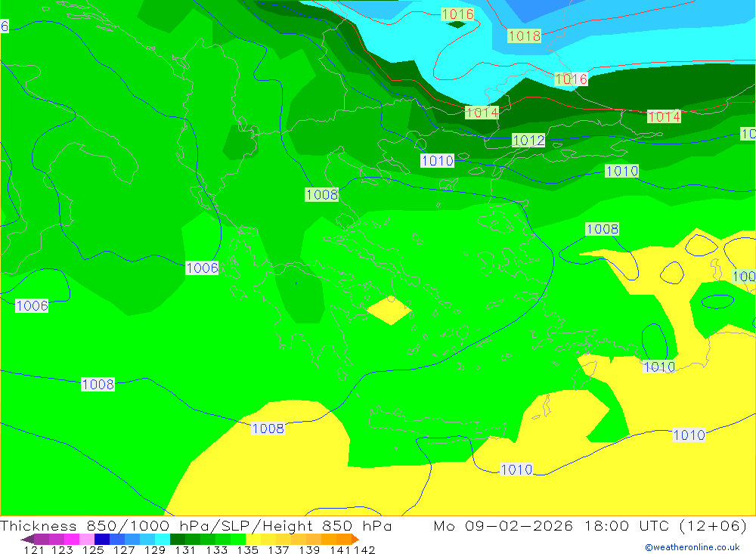
Task: Click the legend value 139
Action: [309, 549]
